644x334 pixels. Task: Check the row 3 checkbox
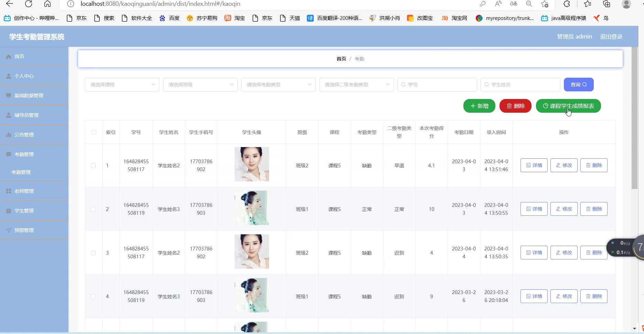tap(93, 253)
